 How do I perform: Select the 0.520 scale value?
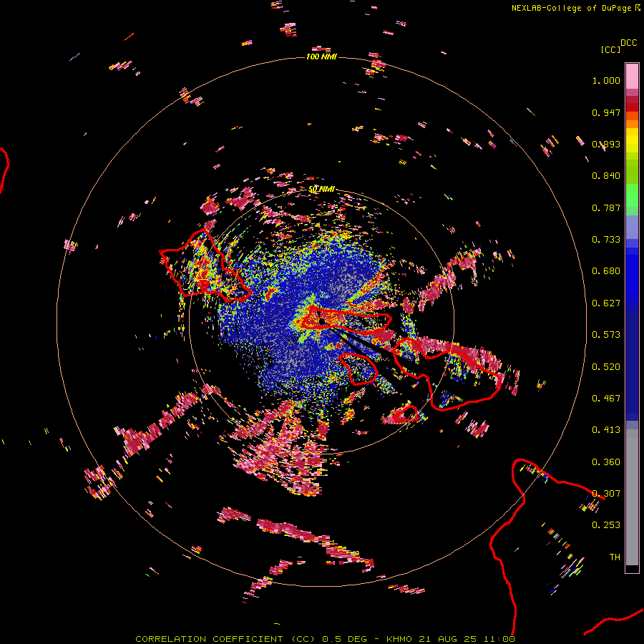606,367
